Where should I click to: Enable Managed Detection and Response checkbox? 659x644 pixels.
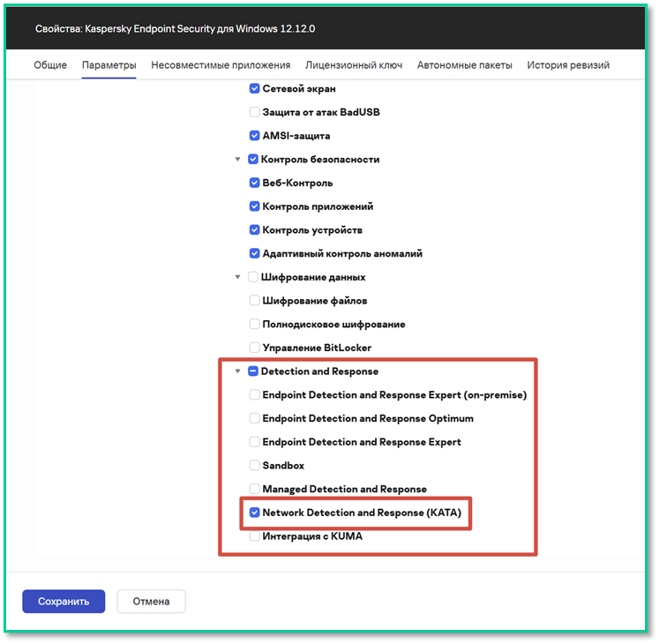coord(254,489)
